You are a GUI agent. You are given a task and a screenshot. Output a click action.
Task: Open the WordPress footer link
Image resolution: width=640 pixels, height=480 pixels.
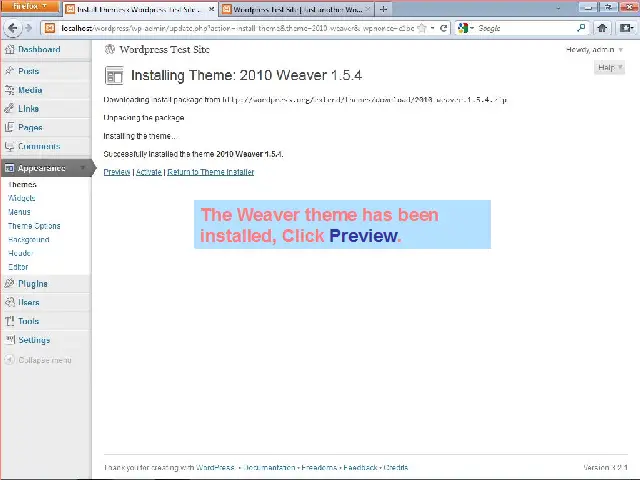[215, 467]
